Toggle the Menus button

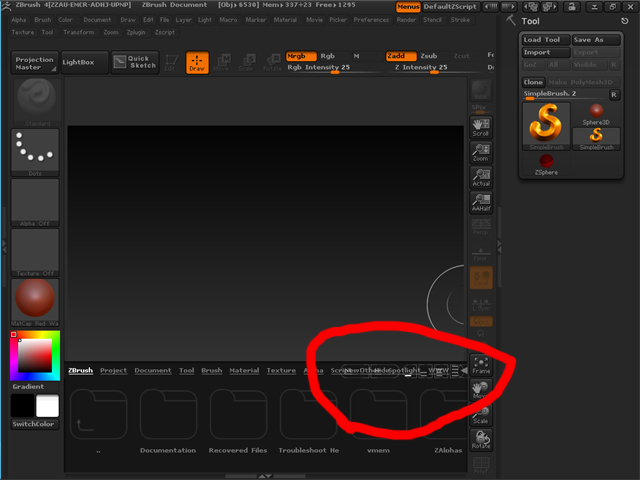click(408, 7)
